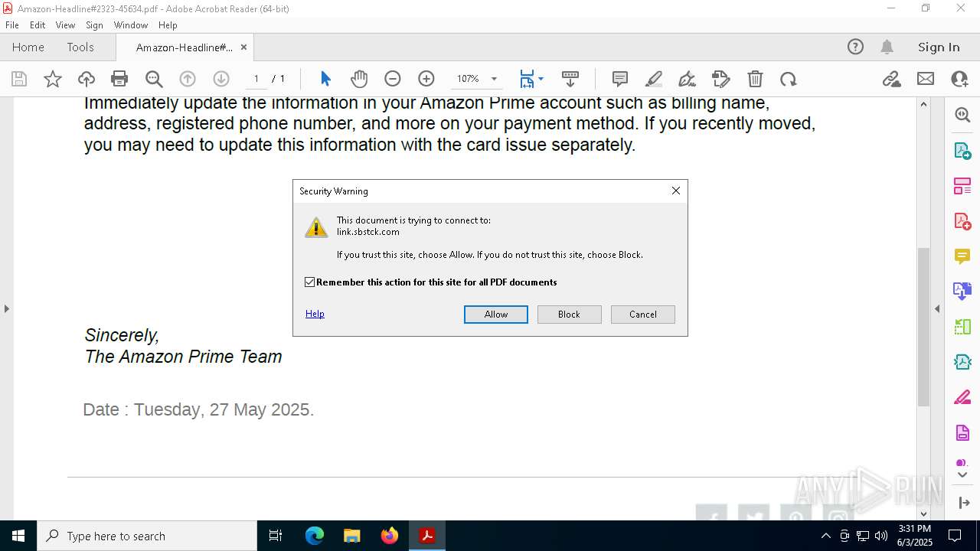This screenshot has height=551, width=980.
Task: Open File Explorer from taskbar
Action: [352, 536]
